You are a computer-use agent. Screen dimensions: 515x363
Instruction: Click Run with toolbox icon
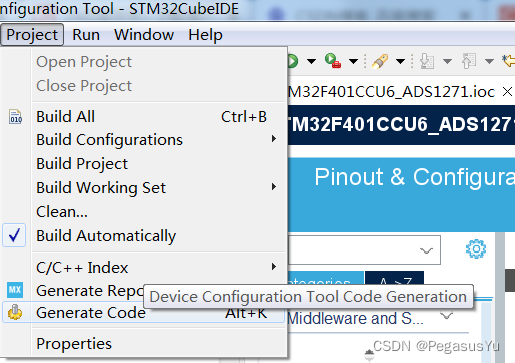pos(333,61)
